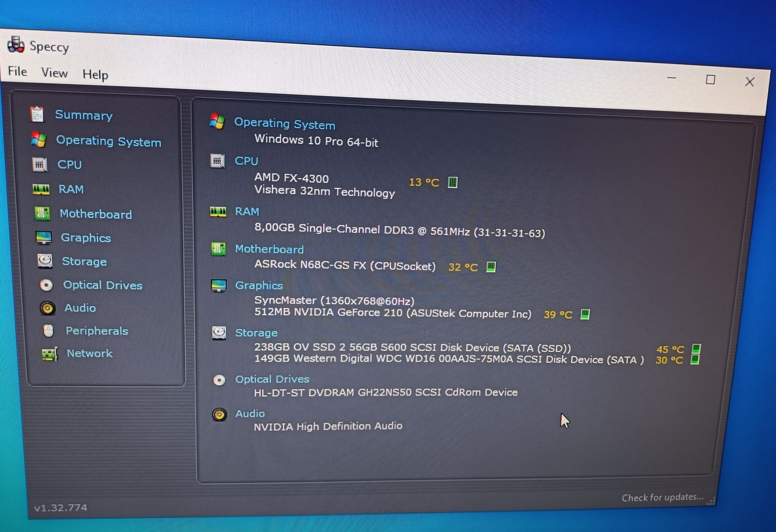Image resolution: width=776 pixels, height=532 pixels.
Task: Click the Windows flag icon in summary pane
Action: click(217, 121)
